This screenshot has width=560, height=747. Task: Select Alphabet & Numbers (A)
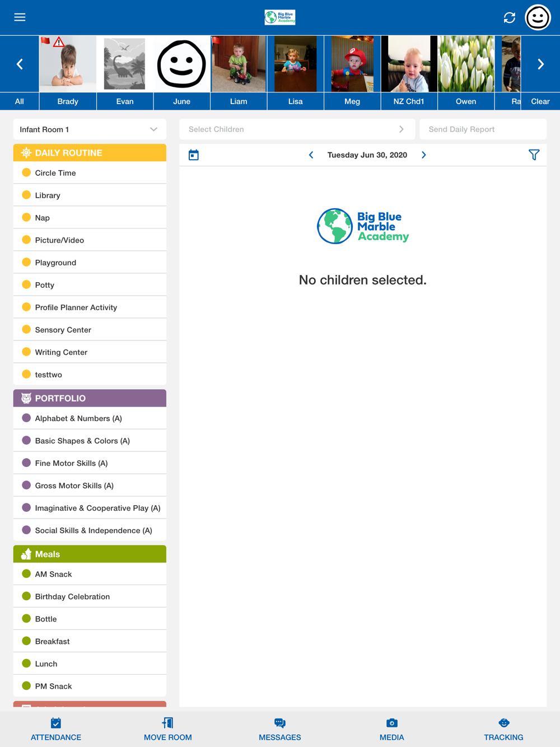pyautogui.click(x=90, y=418)
